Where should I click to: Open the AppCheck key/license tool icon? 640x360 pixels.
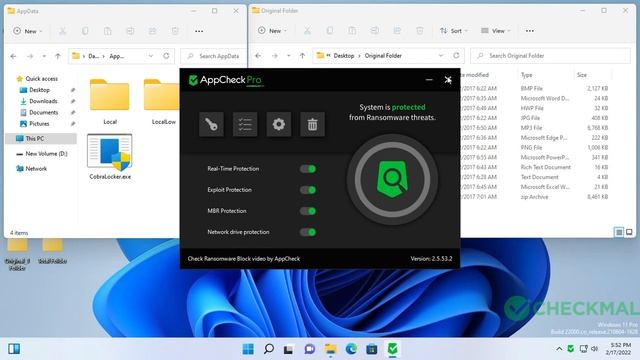[211, 124]
